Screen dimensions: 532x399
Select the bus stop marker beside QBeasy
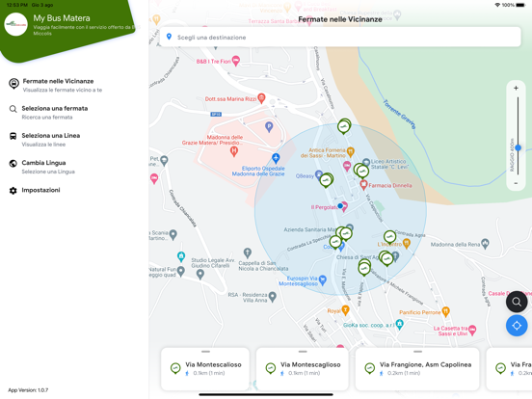[x=326, y=180]
